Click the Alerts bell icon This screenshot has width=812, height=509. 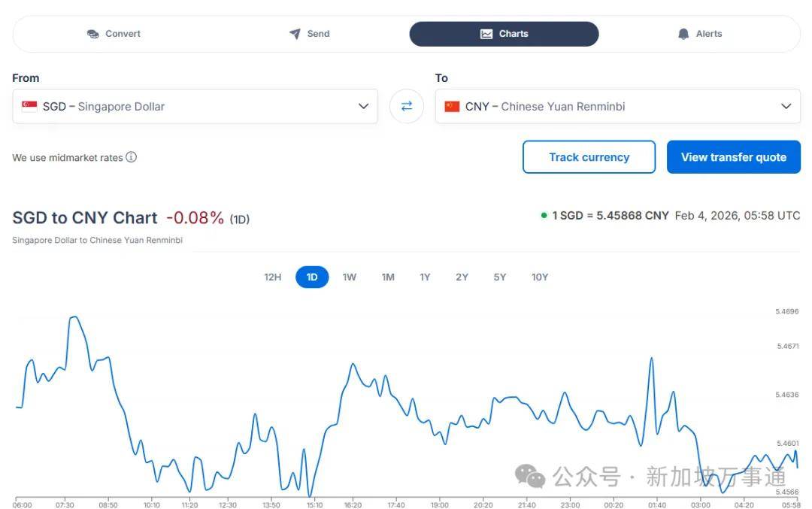pos(683,34)
